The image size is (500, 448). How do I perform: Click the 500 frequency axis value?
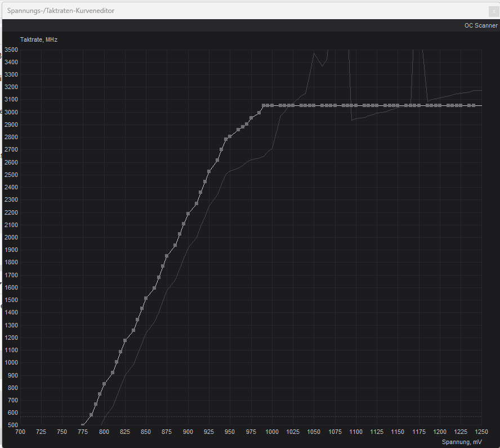pyautogui.click(x=13, y=425)
